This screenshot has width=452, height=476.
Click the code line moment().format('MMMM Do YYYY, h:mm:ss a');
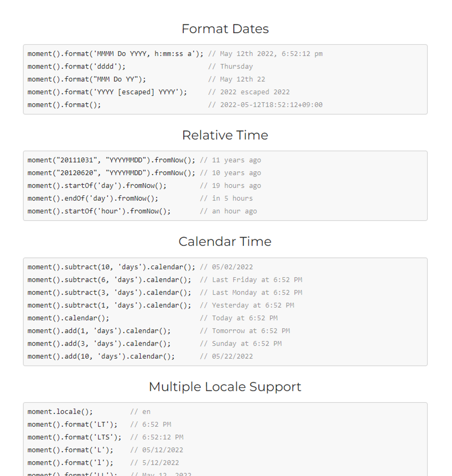pos(115,54)
